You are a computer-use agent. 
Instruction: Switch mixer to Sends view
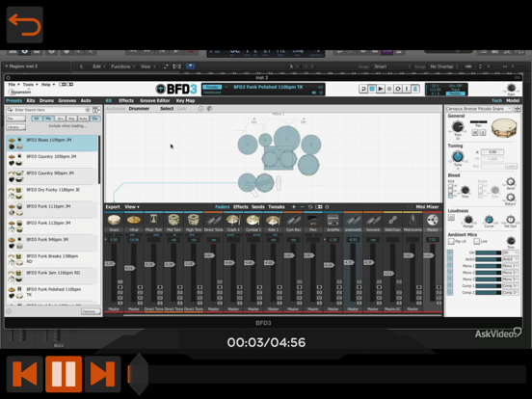coord(258,206)
